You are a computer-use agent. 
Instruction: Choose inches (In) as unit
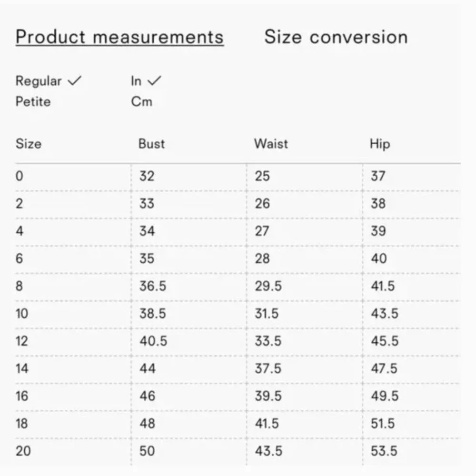click(136, 81)
